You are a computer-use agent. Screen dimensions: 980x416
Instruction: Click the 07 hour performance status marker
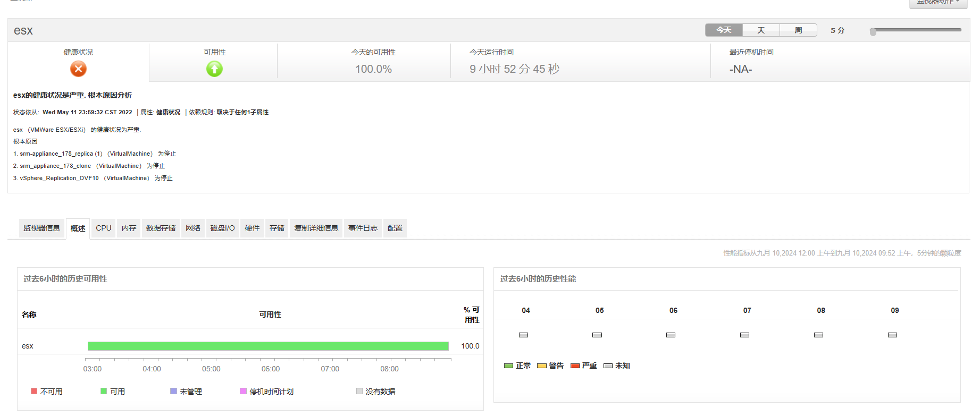pyautogui.click(x=744, y=335)
